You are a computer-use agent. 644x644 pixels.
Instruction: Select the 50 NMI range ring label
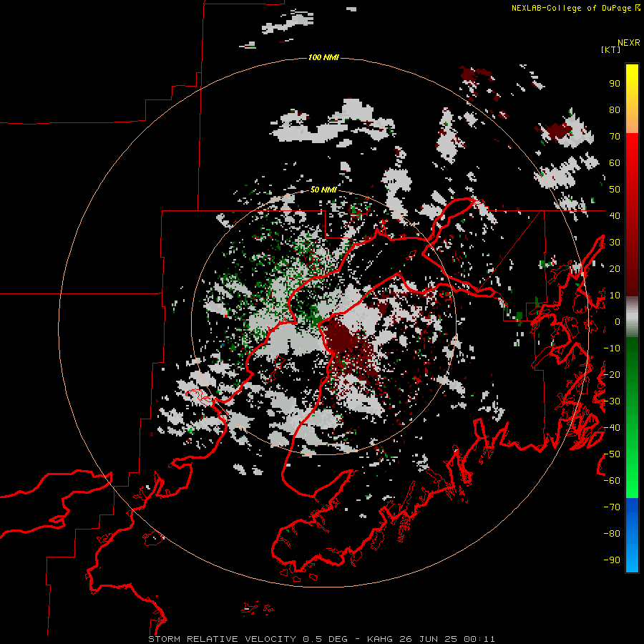point(323,190)
